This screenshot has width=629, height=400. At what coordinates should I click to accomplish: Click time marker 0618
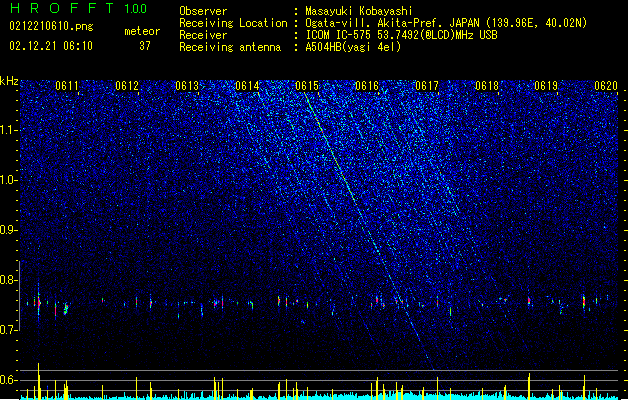(x=487, y=86)
